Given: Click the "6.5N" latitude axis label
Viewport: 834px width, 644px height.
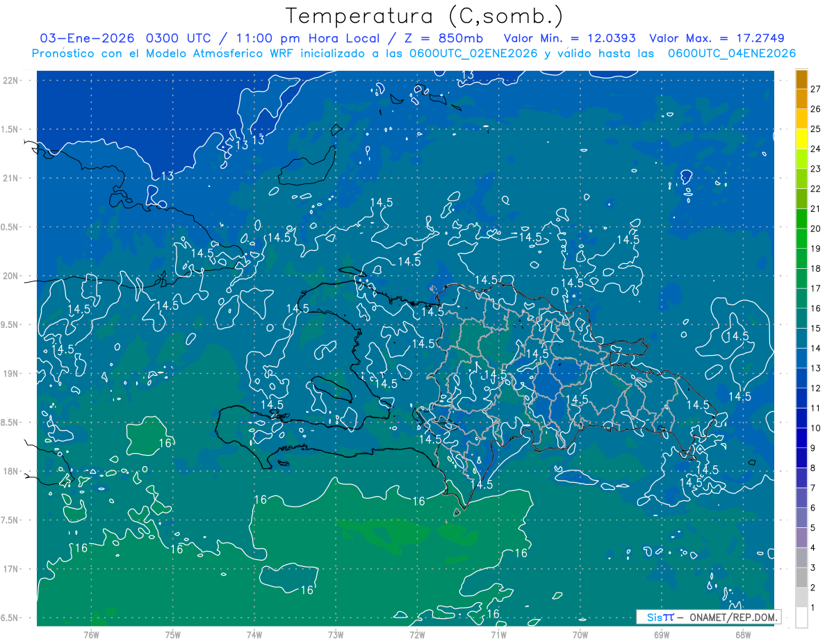Looking at the screenshot, I should point(10,618).
